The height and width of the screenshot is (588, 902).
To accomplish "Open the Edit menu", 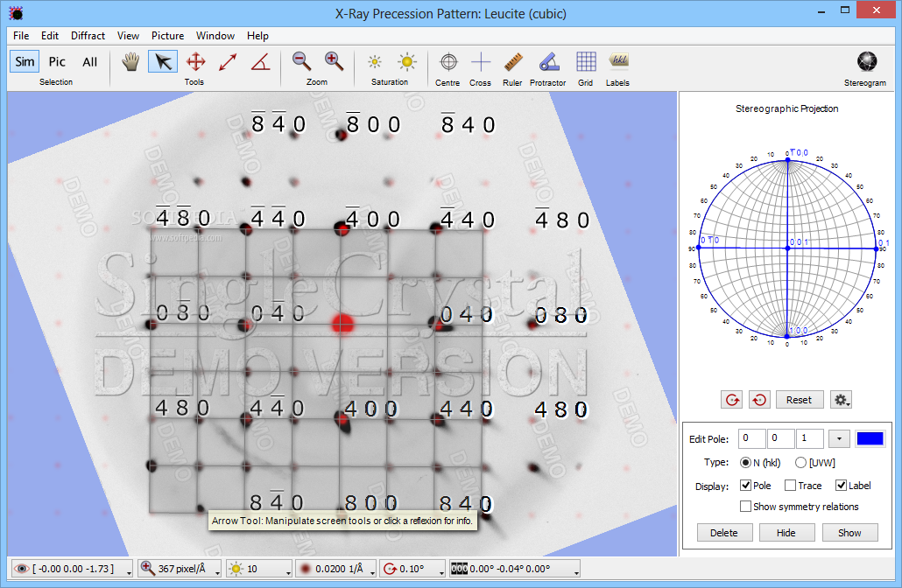I will click(49, 36).
